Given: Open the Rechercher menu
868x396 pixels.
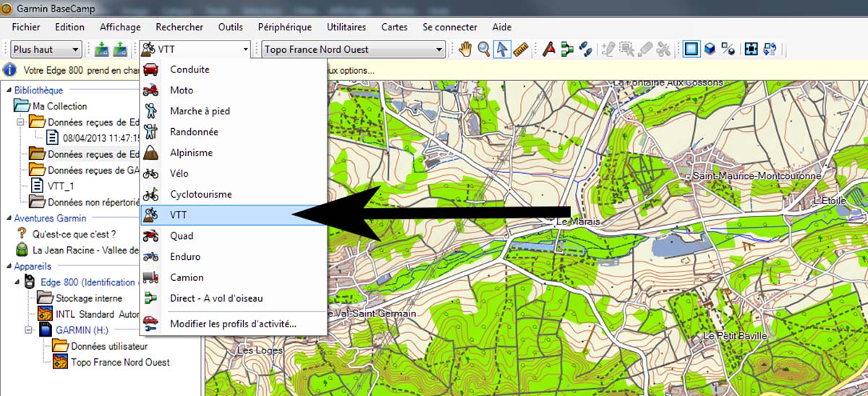Looking at the screenshot, I should tap(179, 27).
